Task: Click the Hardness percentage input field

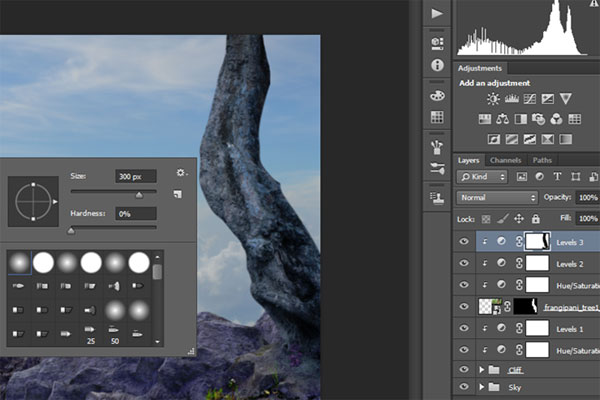Action: tap(135, 213)
